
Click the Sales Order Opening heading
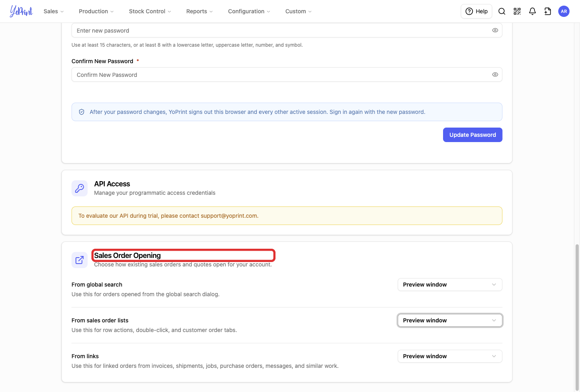127,256
